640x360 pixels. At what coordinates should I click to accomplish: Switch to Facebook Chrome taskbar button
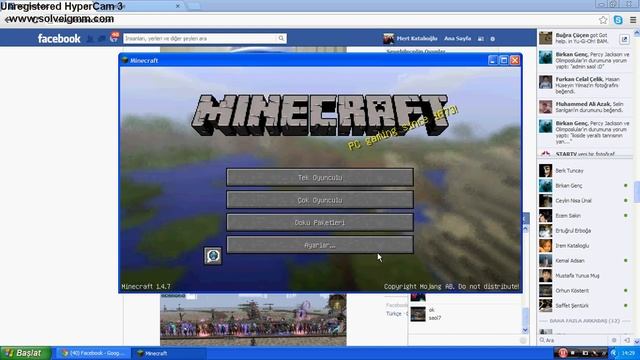[93, 353]
